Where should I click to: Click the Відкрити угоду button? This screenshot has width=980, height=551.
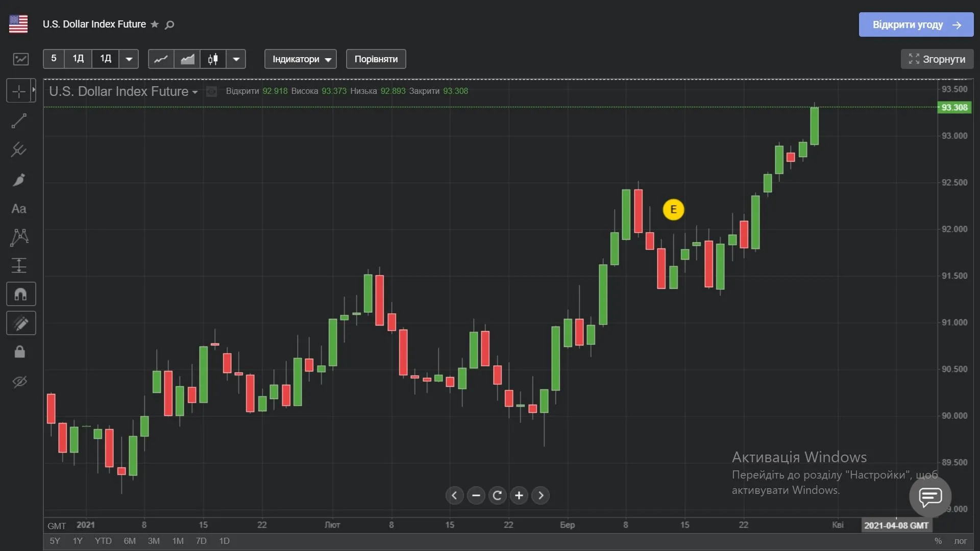[916, 24]
